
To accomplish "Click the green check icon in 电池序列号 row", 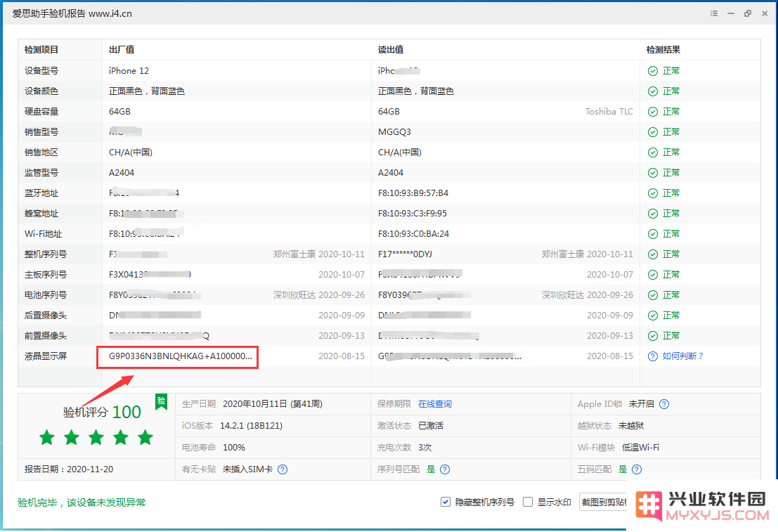I will 653,294.
